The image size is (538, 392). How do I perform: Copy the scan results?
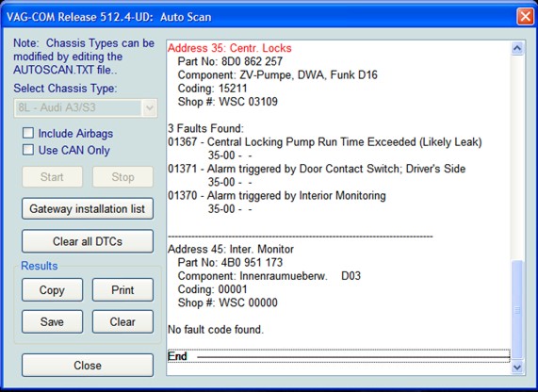(x=52, y=289)
